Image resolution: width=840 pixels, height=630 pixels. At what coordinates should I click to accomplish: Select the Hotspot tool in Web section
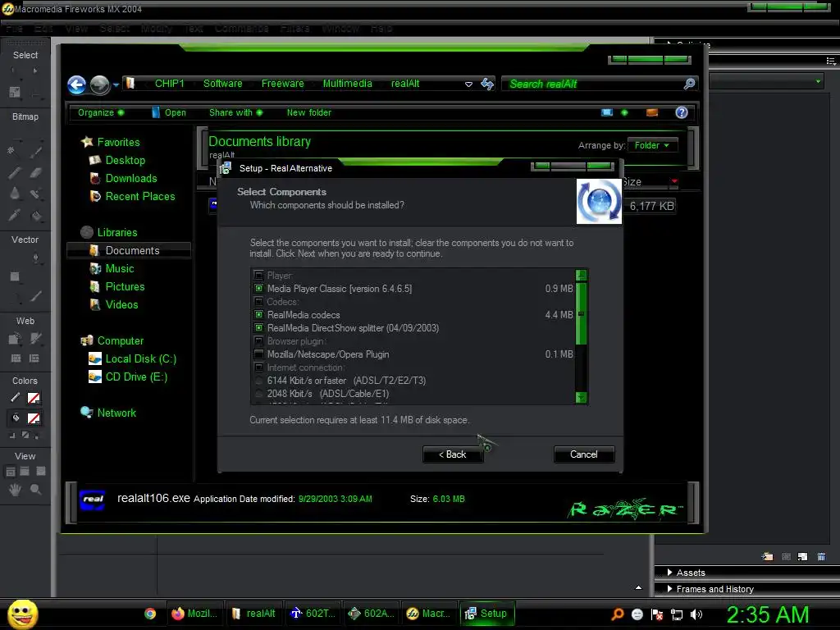click(x=15, y=339)
